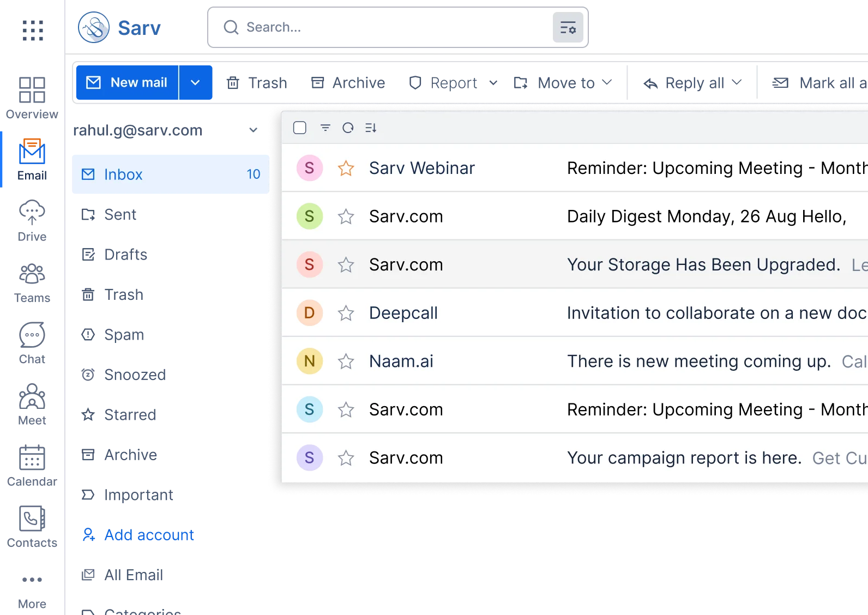Open the Archive folder in sidebar
Screen dimensions: 868x615
[x=171, y=455]
